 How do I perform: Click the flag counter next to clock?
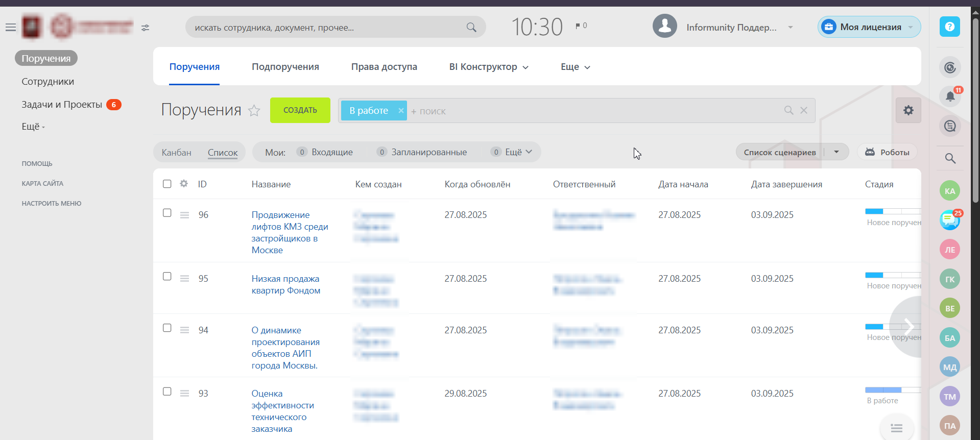coord(581,26)
